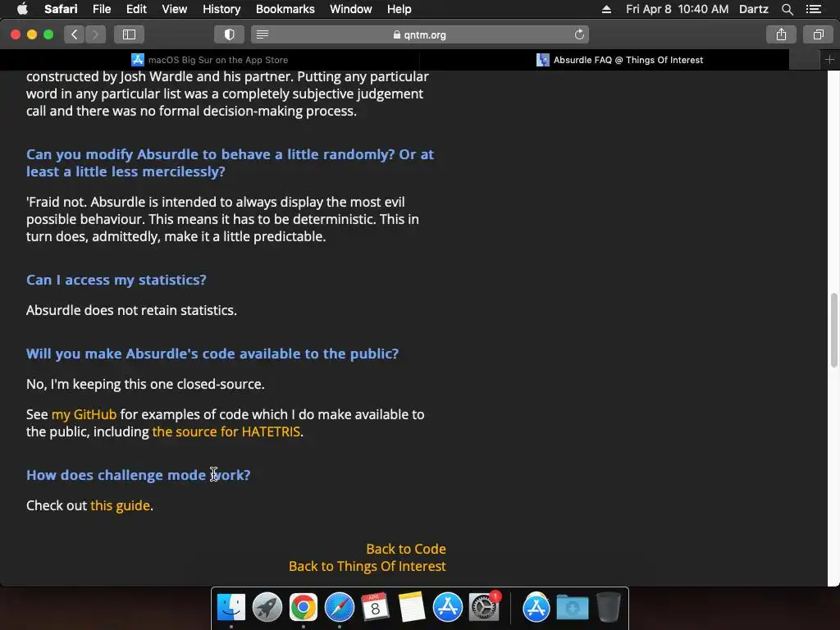
Task: Open Calendar from the Dock
Action: pyautogui.click(x=375, y=608)
